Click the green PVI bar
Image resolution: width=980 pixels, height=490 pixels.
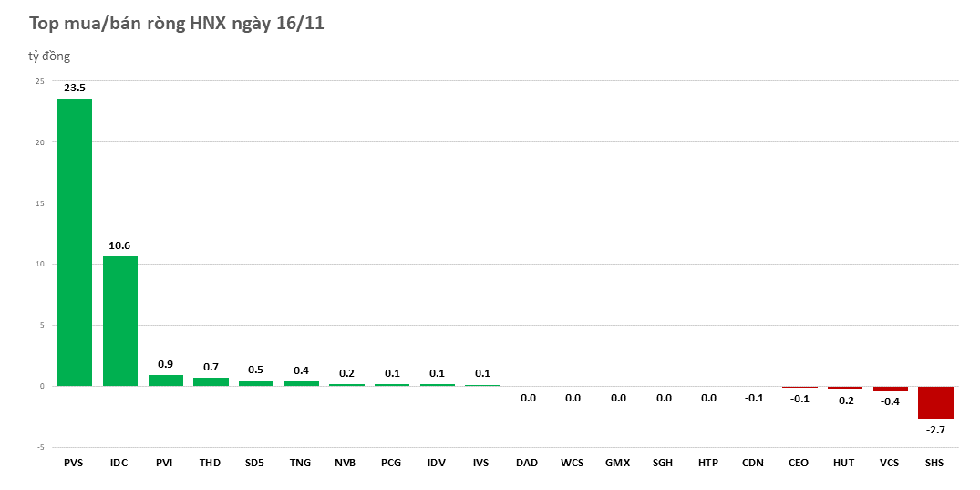point(165,380)
